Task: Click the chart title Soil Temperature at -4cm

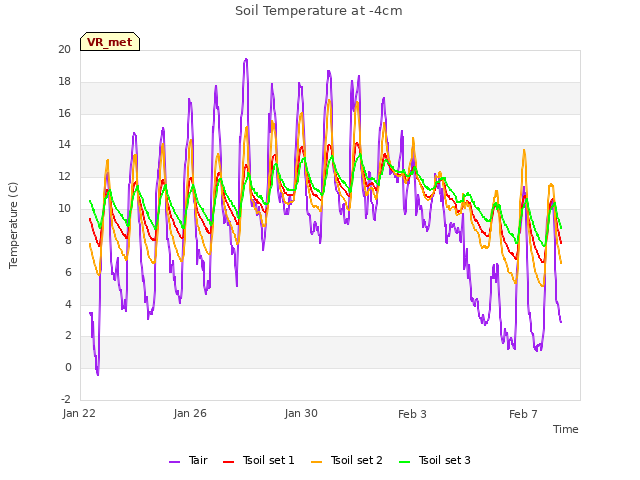Action: pos(318,11)
